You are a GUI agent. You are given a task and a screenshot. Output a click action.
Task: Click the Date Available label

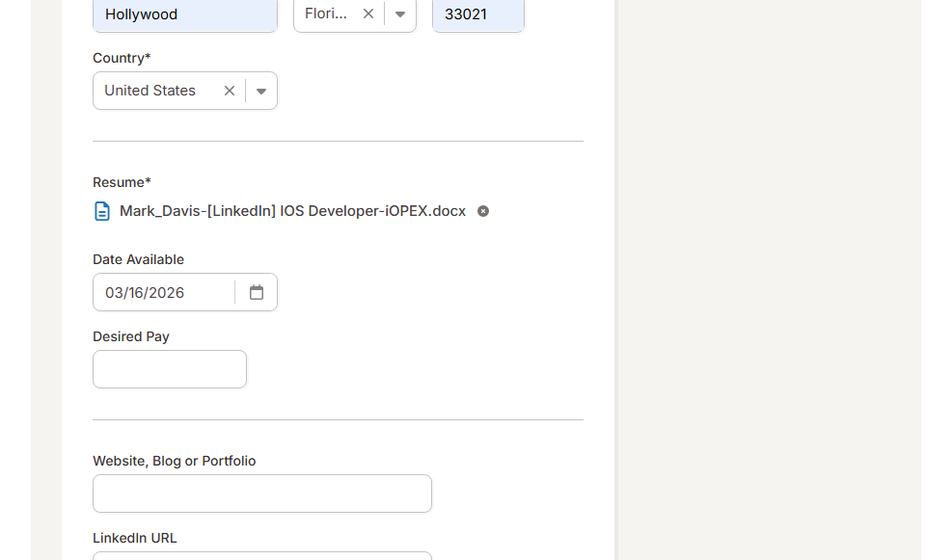(x=138, y=259)
